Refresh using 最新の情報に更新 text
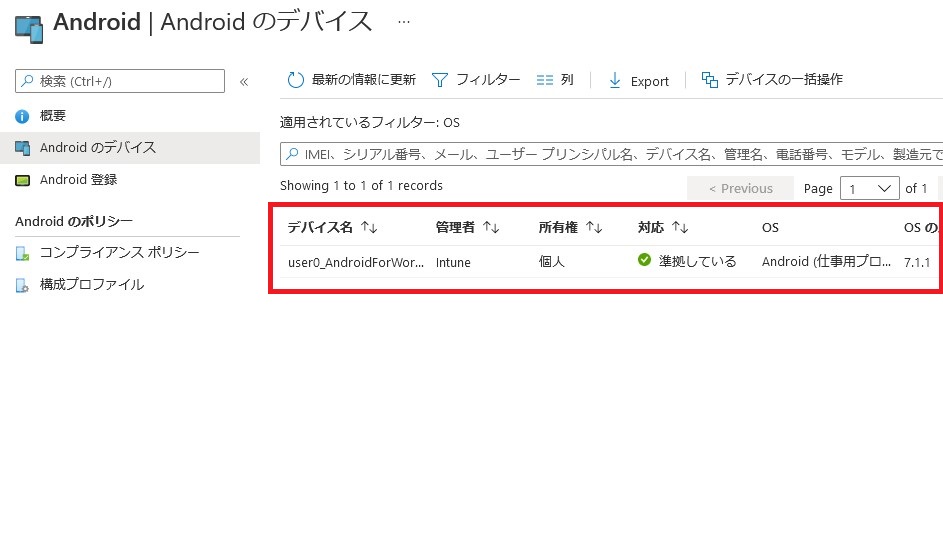The height and width of the screenshot is (554, 943). (x=363, y=79)
